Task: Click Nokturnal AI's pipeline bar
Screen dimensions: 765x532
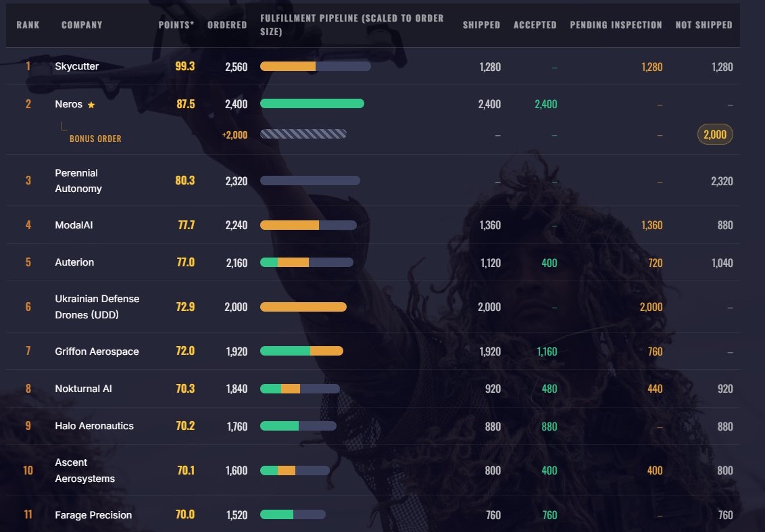Action: click(x=300, y=389)
